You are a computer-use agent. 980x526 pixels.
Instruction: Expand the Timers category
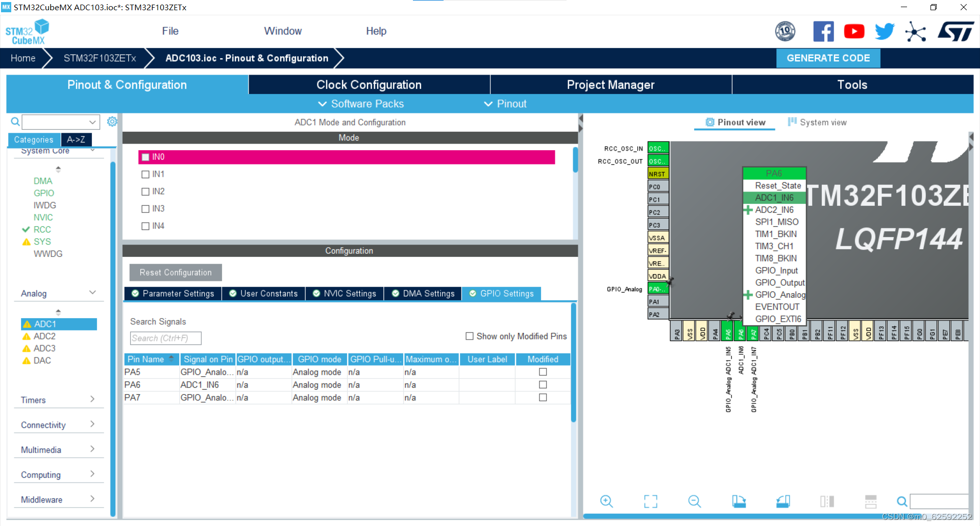pyautogui.click(x=92, y=399)
